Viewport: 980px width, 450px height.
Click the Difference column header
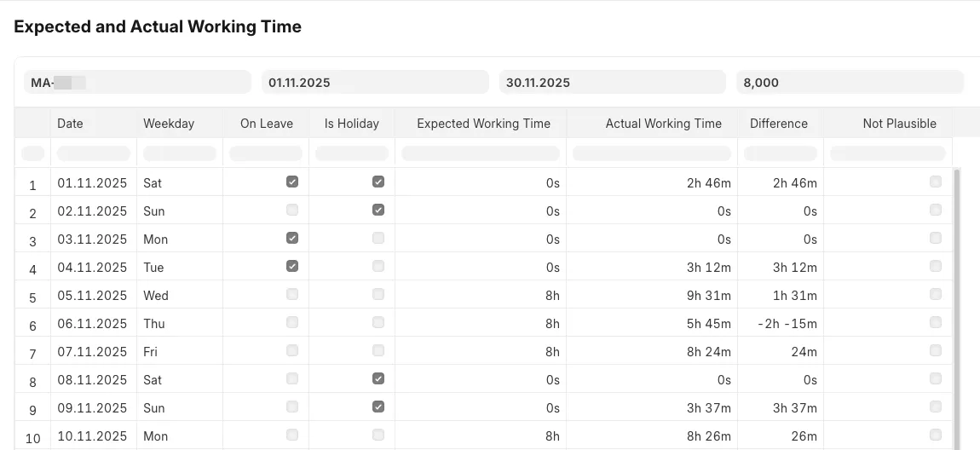tap(778, 124)
